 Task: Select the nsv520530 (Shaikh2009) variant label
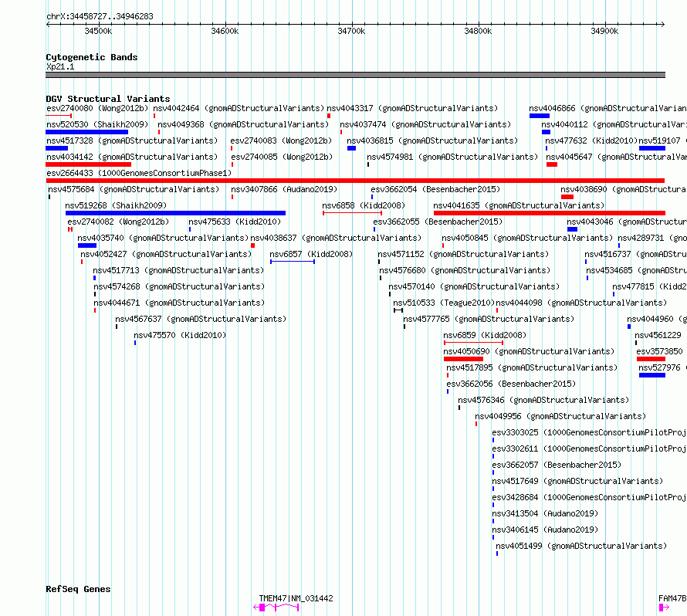[x=97, y=124]
